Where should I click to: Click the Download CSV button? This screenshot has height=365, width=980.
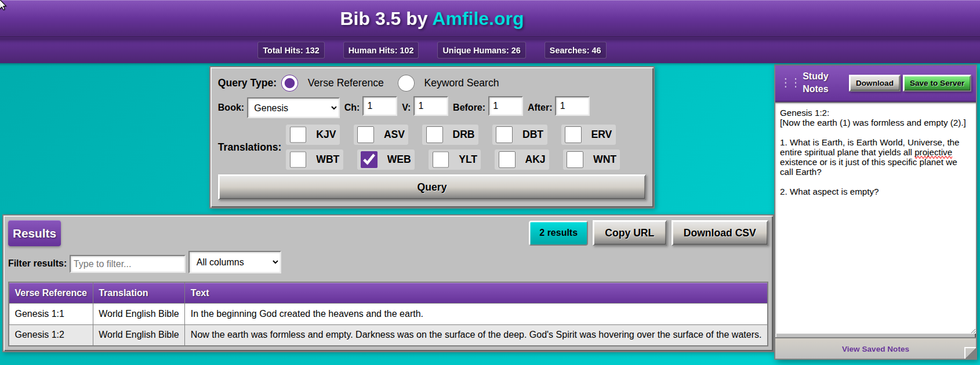tap(719, 233)
